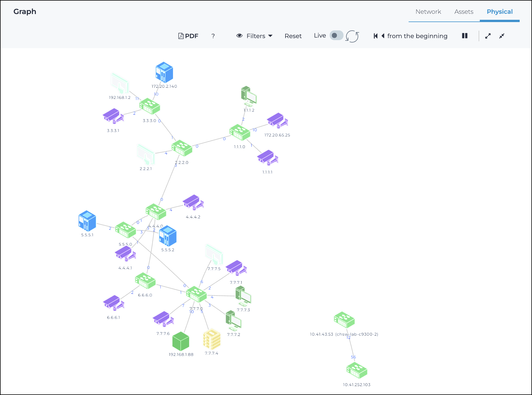Click the workstation node 1.1.1.2
Image resolution: width=532 pixels, height=395 pixels.
pyautogui.click(x=249, y=96)
